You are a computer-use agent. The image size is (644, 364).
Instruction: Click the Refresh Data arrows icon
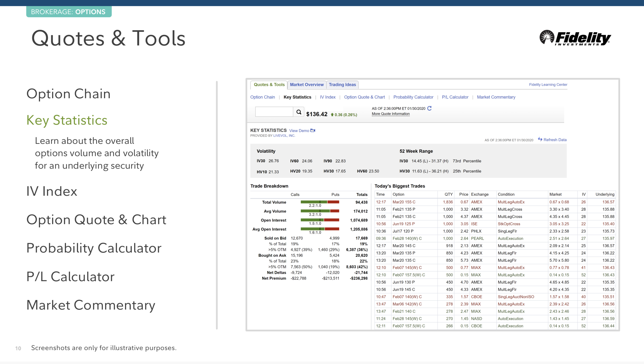[x=540, y=139]
